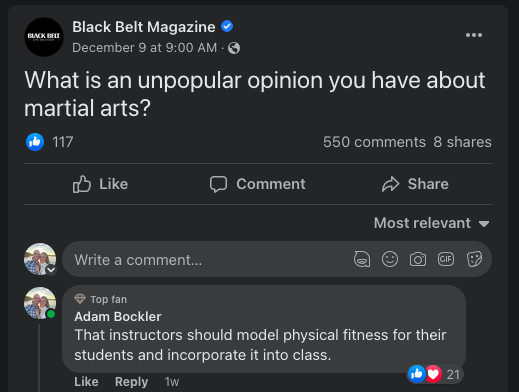Attach a photo using the camera icon
Viewport: 519px width, 392px height.
pyautogui.click(x=418, y=259)
